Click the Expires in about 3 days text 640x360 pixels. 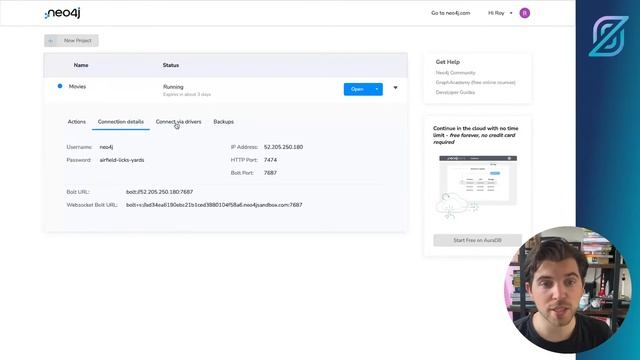click(x=187, y=94)
